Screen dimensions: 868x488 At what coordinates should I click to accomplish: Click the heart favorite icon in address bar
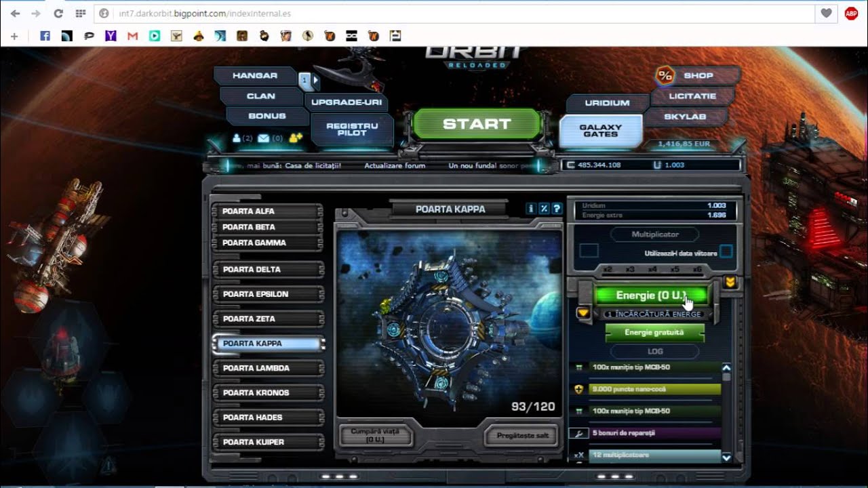click(x=826, y=13)
